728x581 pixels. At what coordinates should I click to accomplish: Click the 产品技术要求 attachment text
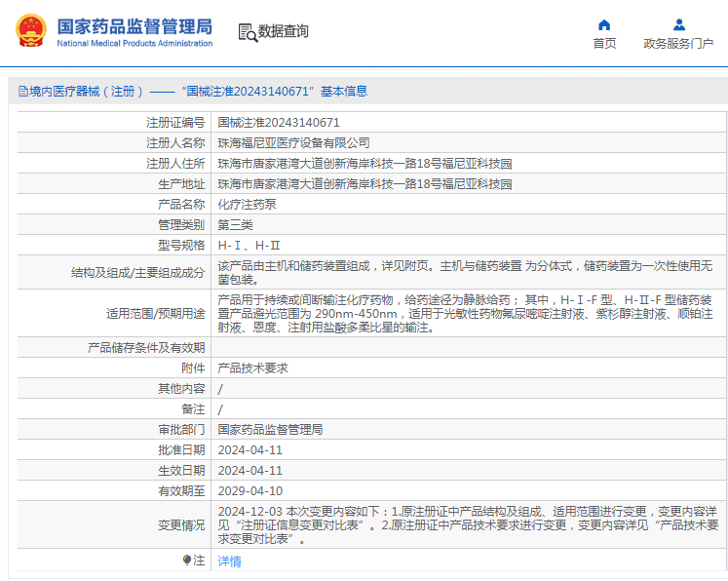252,368
